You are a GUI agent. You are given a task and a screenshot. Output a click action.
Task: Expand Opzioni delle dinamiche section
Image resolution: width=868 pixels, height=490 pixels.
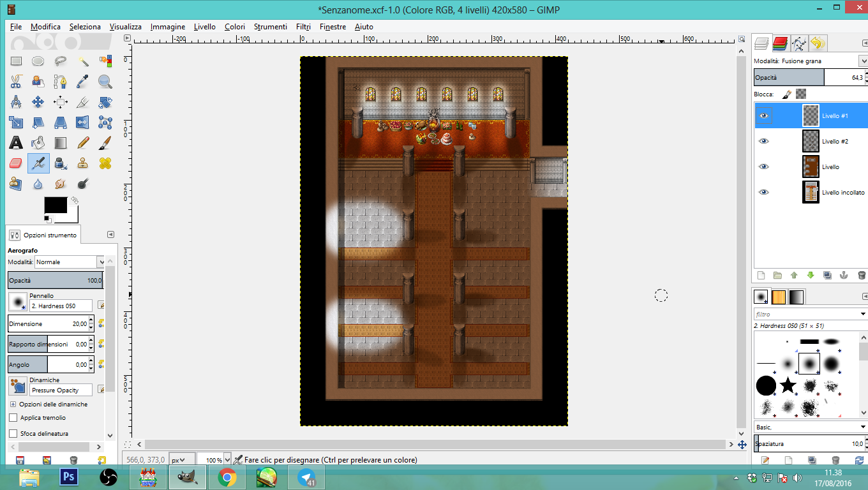[x=13, y=405]
